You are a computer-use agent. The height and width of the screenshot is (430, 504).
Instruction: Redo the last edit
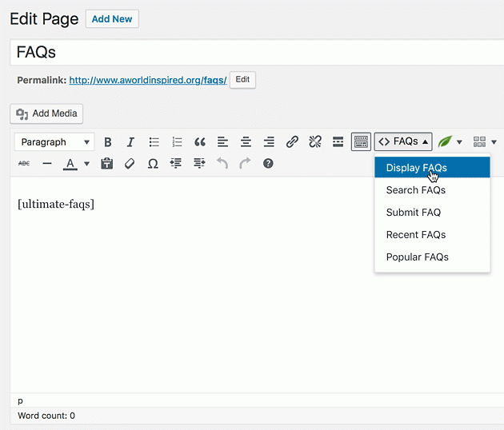(x=245, y=164)
